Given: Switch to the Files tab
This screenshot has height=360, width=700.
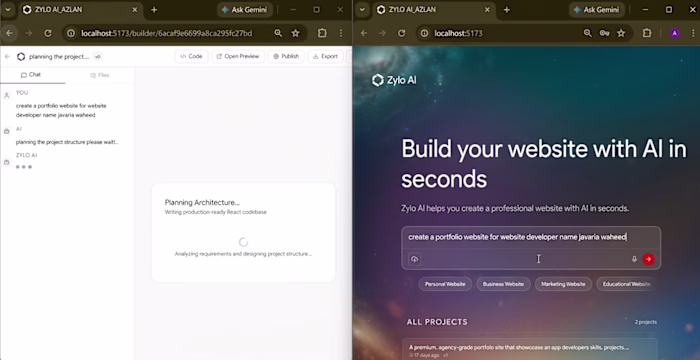Looking at the screenshot, I should pyautogui.click(x=100, y=75).
